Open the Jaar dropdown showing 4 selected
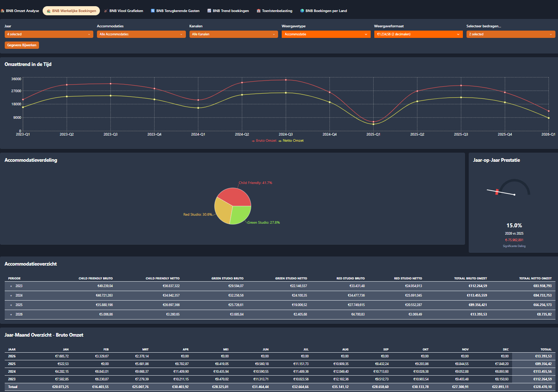The image size is (558, 392). click(49, 34)
